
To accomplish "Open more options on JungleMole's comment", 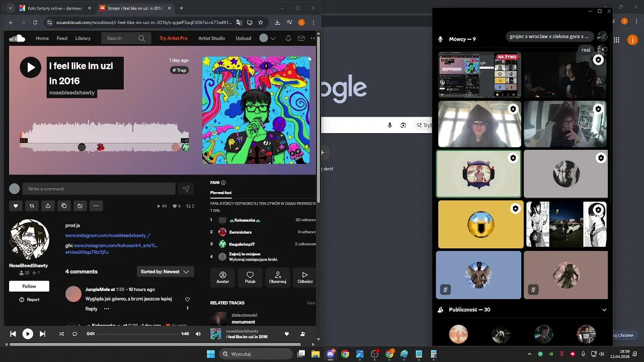I will [x=106, y=309].
